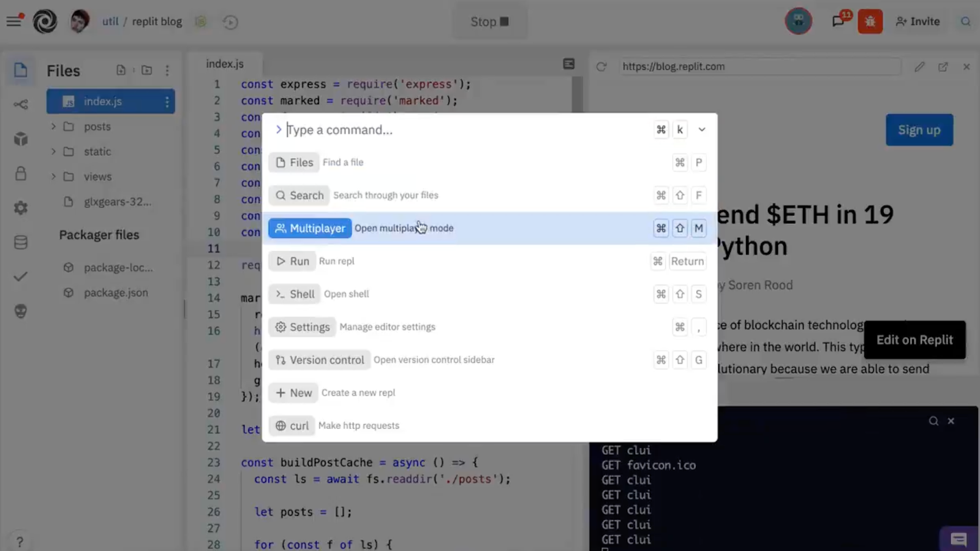Select the Version control command

(489, 360)
